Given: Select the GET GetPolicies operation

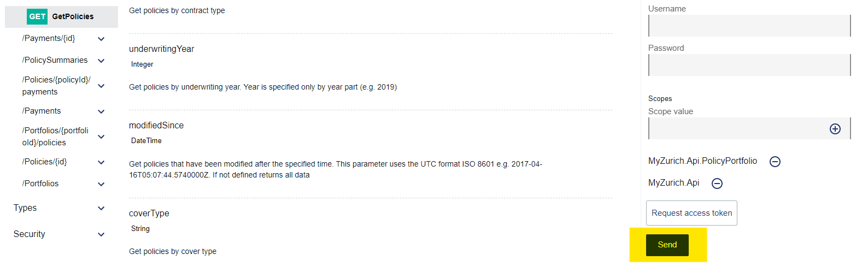Looking at the screenshot, I should pos(61,16).
